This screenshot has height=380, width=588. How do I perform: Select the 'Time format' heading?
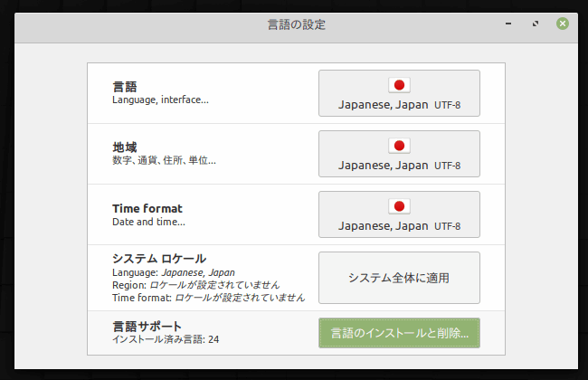pyautogui.click(x=147, y=208)
